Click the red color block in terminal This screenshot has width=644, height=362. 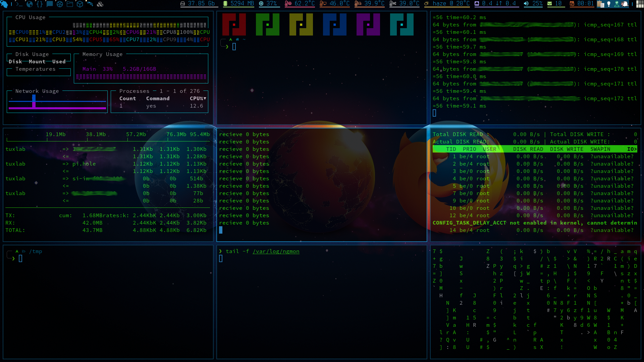(234, 24)
